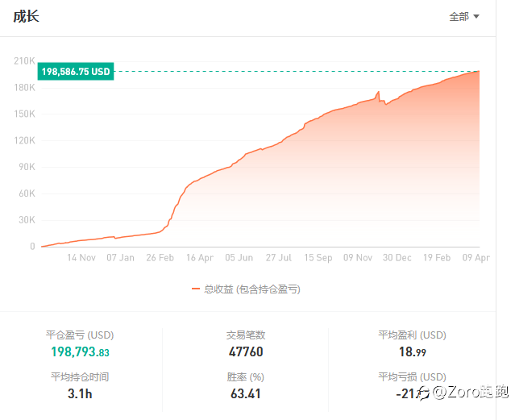
Task: Click the 成长 section title
Action: [x=27, y=16]
